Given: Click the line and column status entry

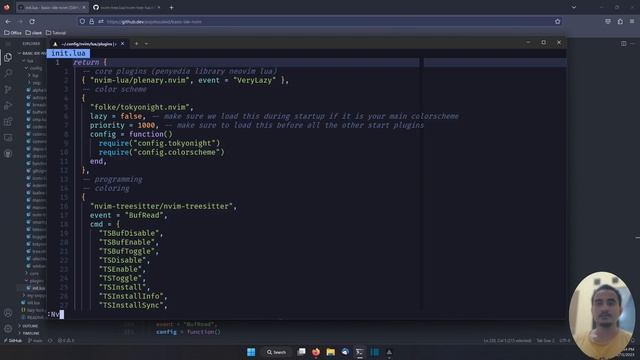Looking at the screenshot, I should click(x=507, y=340).
